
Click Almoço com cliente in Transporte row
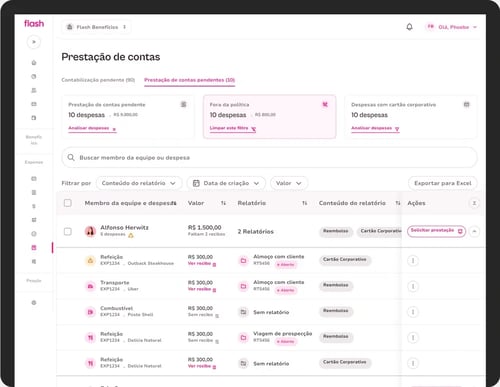point(279,282)
